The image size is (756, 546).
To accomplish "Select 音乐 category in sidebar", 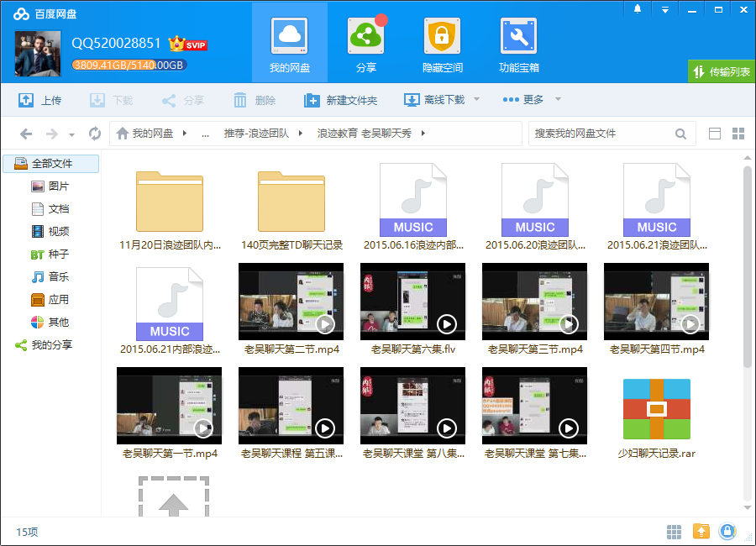I will point(50,277).
